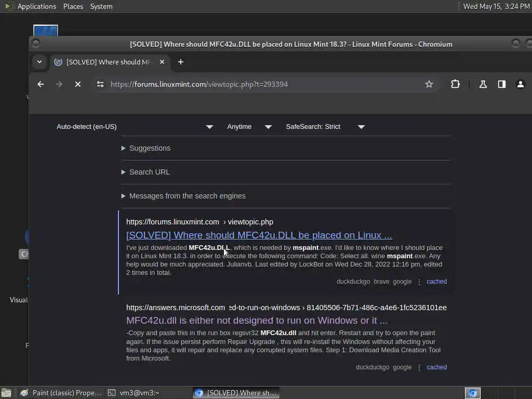Screen dimensions: 532x399
Task: Switch to [SOLVED] Where sh... Chromium taskbar item
Action: coord(236,393)
